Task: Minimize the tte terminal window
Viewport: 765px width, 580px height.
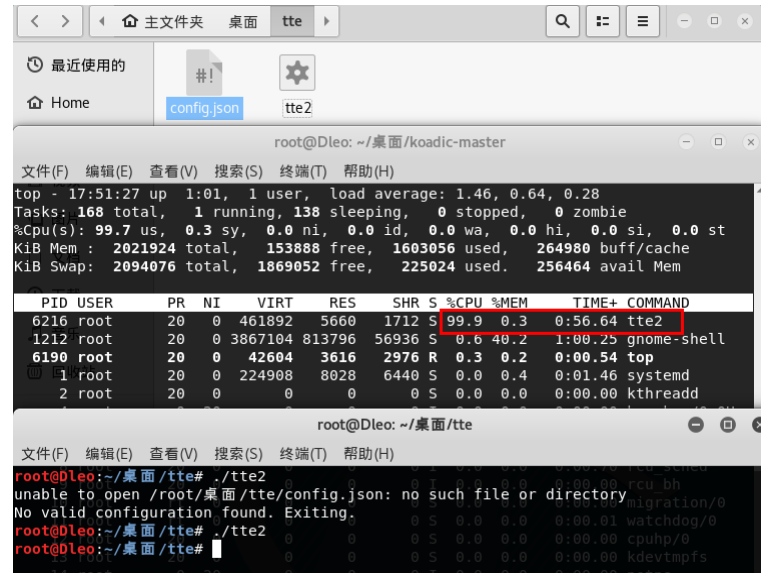Action: pos(697,425)
